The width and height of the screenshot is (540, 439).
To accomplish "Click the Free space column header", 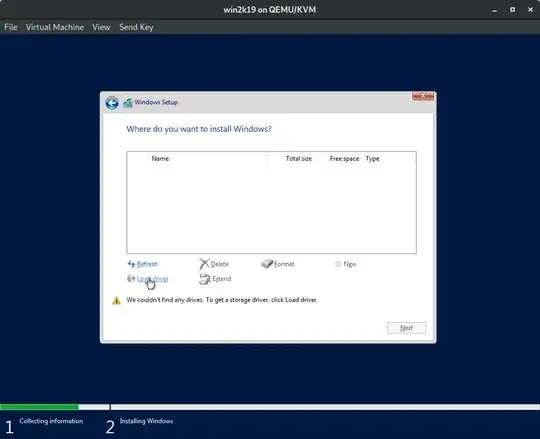I will [x=344, y=159].
